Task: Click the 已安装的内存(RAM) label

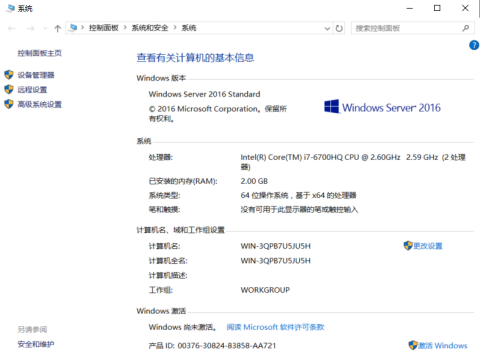Action: [183, 181]
